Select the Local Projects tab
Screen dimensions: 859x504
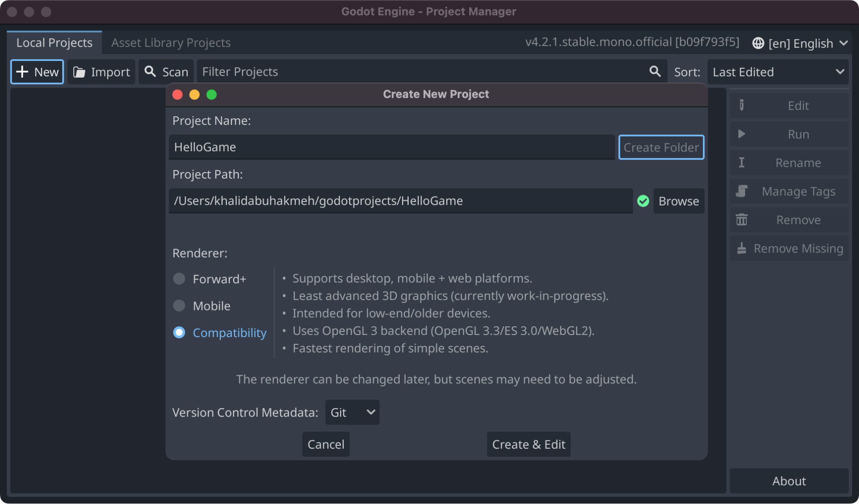[x=54, y=42]
